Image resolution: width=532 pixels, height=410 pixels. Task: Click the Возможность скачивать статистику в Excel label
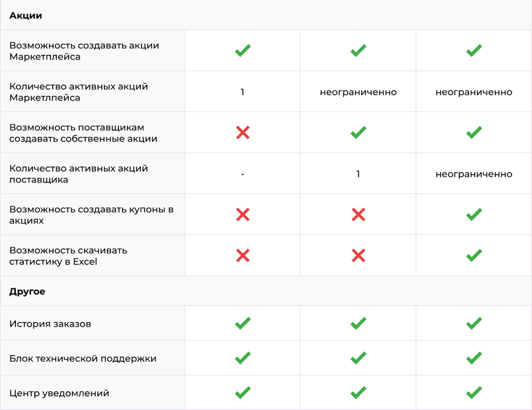(68, 256)
